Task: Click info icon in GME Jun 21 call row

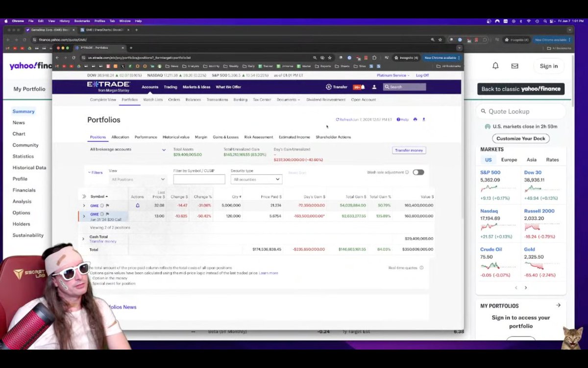Action: pyautogui.click(x=102, y=214)
